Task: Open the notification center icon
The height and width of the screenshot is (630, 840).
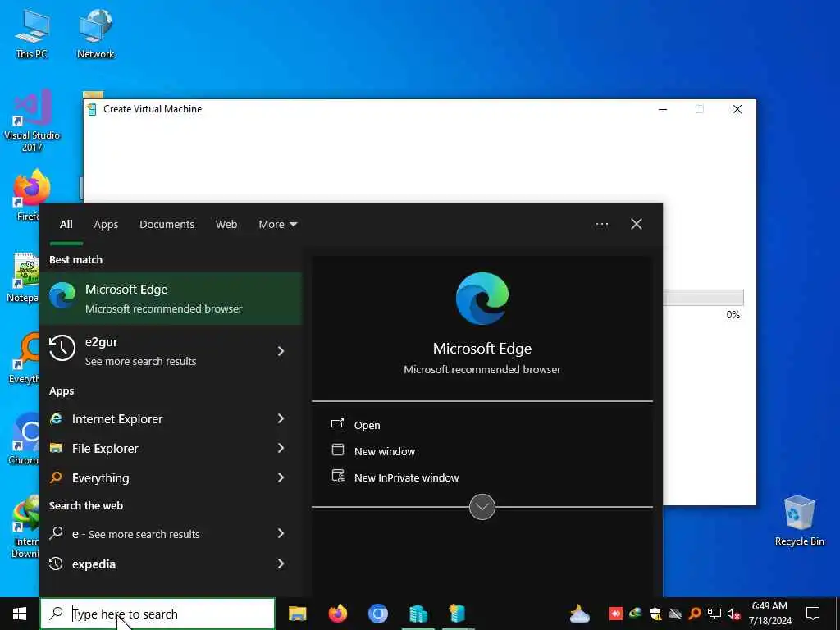Action: coord(813,614)
